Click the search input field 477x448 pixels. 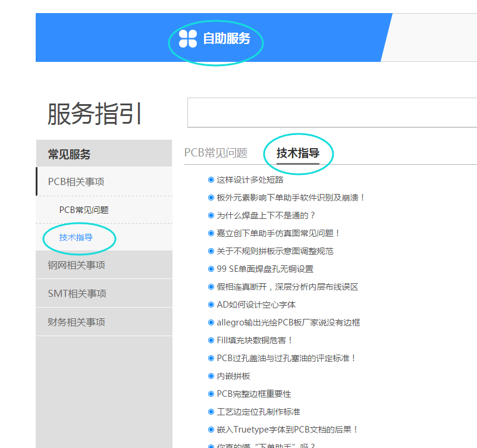(332, 112)
